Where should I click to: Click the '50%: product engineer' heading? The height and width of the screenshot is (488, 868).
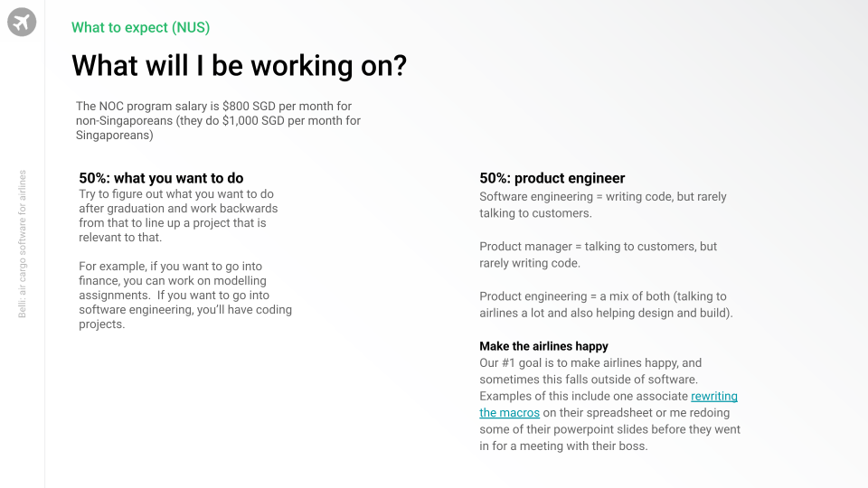click(552, 178)
